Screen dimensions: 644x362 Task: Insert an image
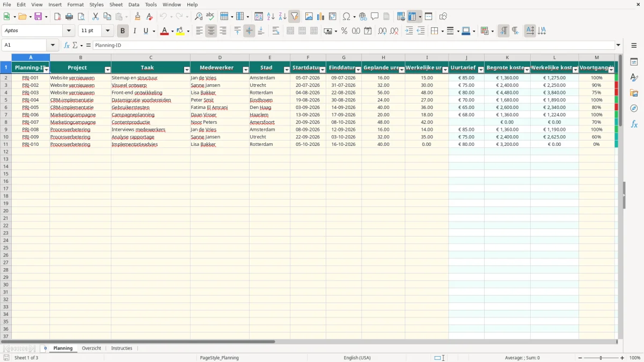309,17
